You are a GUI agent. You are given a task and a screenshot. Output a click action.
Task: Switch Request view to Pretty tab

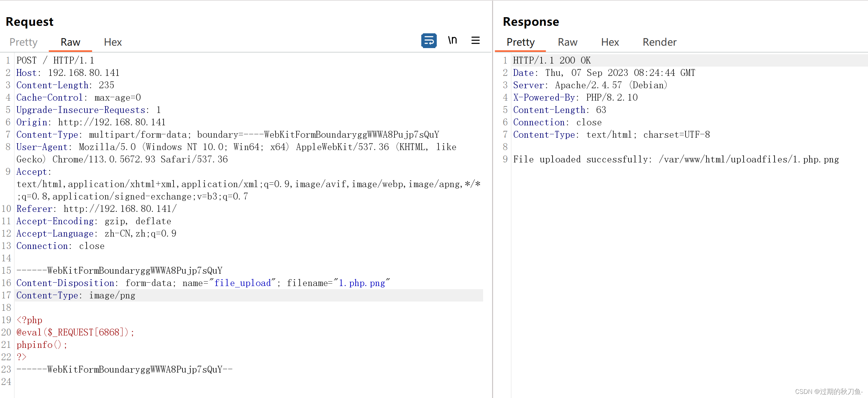pyautogui.click(x=23, y=42)
